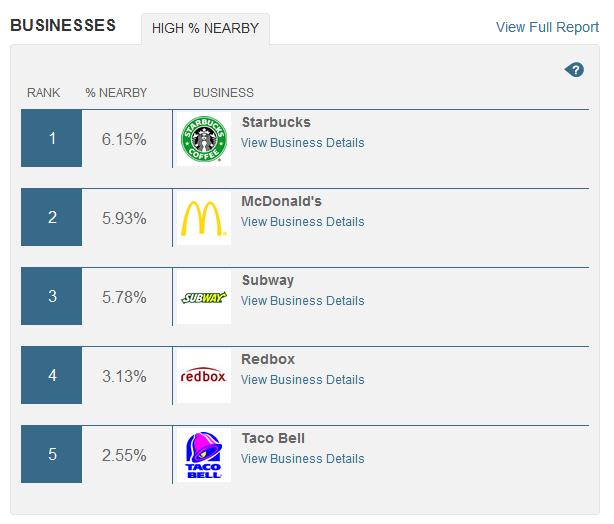Open the View Full Report link
Image resolution: width=614 pixels, height=524 pixels.
(547, 27)
